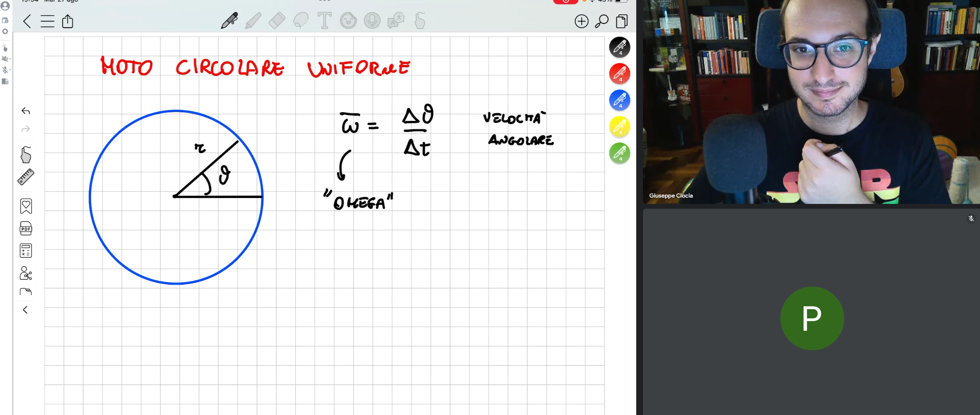Select the Lasso selection tool
980x415 pixels.
pos(301,21)
